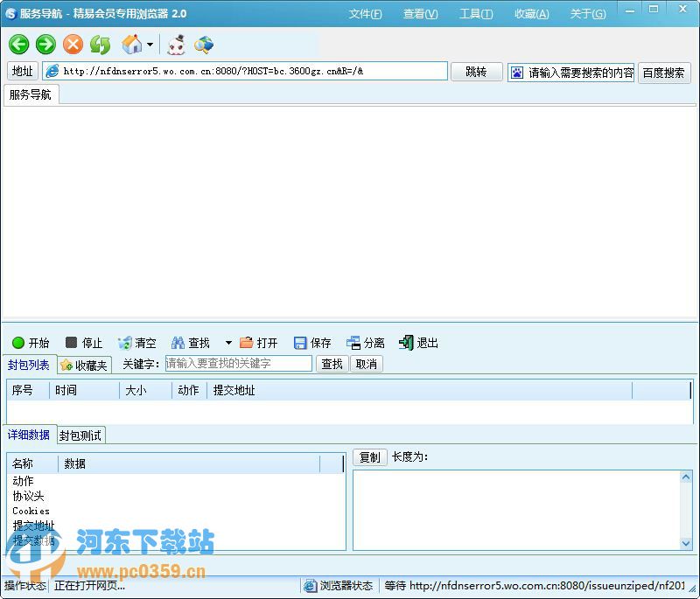
Task: Click the green forward arrow button
Action: pos(45,45)
